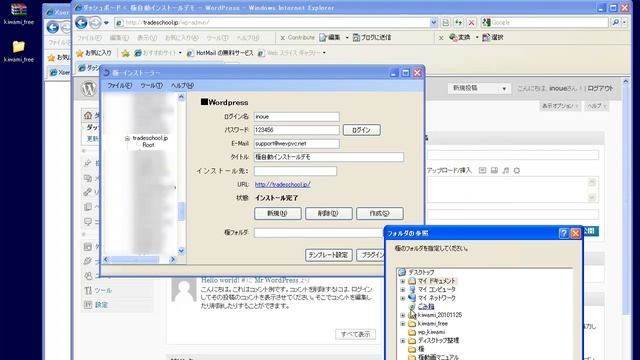Collapse the tradeschool.jp node in installer tree

127,138
